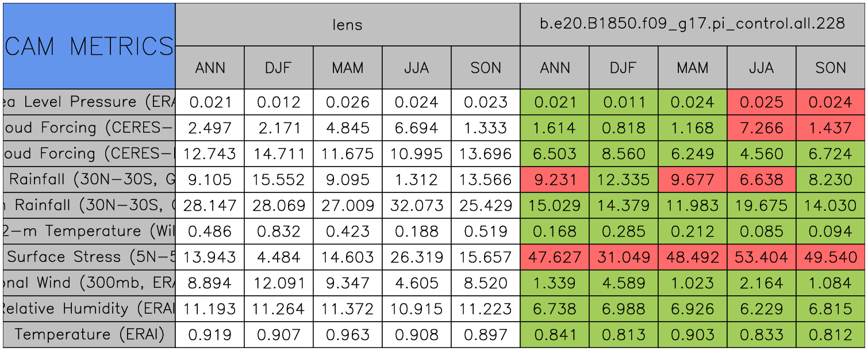868x351 pixels.
Task: Select the SON header under lens
Action: (485, 68)
